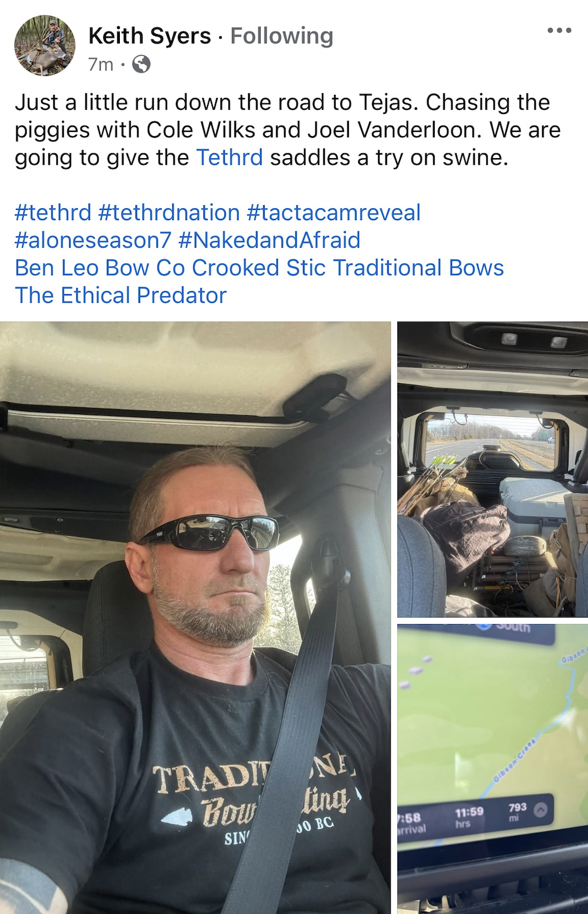Open the vehicle cargo area photo
The width and height of the screenshot is (588, 914).
coord(493,469)
